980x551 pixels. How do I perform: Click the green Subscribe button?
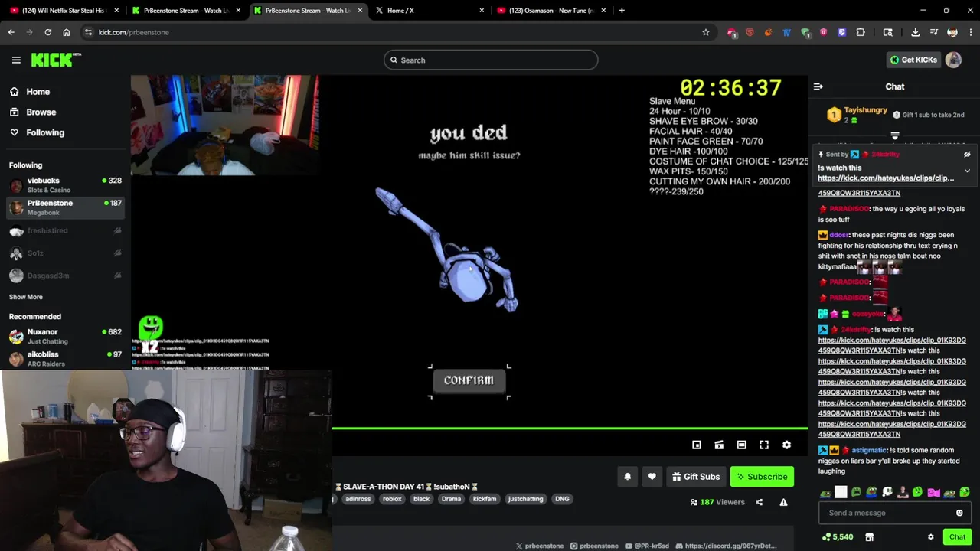[x=762, y=477]
